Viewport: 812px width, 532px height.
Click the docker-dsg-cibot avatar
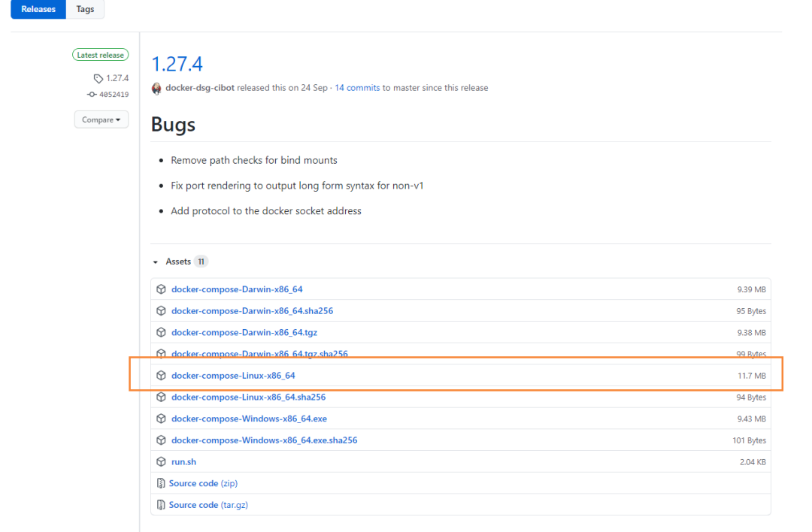click(x=156, y=89)
